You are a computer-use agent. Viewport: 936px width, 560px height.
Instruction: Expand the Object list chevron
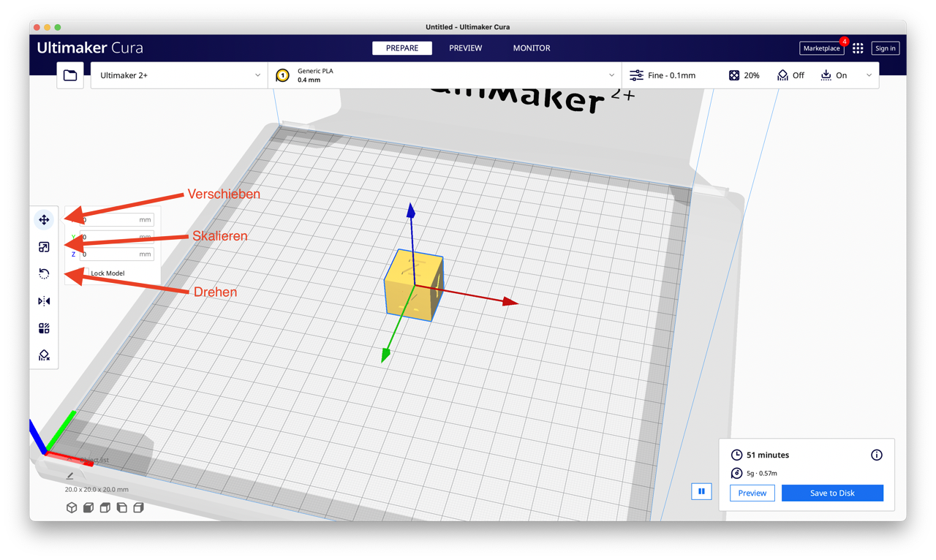pyautogui.click(x=69, y=460)
